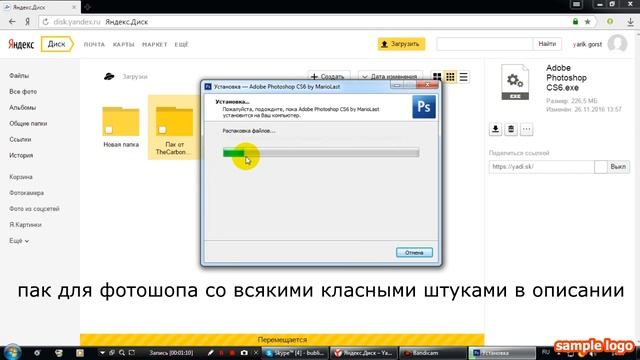Open Все фото in the sidebar
Image resolution: width=640 pixels, height=360 pixels.
23,91
